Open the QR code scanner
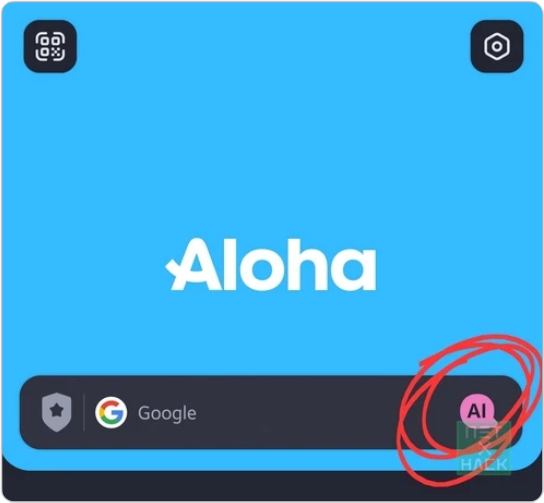Image resolution: width=544 pixels, height=503 pixels. (x=50, y=46)
